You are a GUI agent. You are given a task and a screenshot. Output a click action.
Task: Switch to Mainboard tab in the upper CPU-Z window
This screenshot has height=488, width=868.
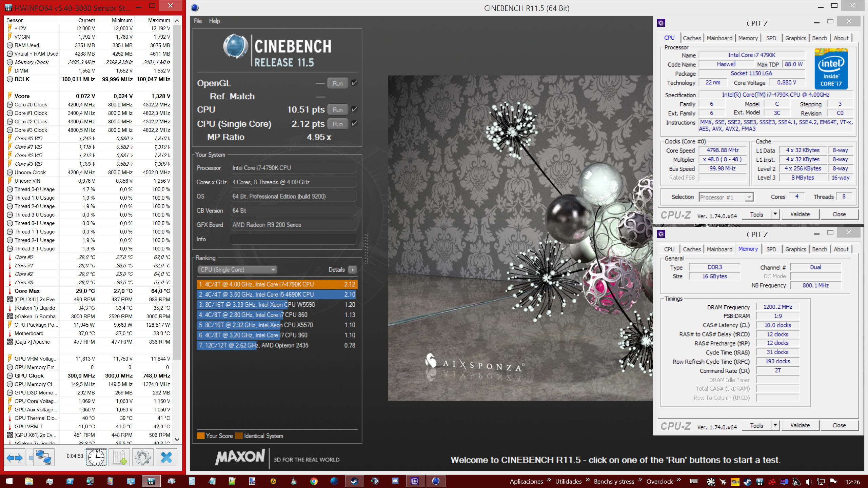coord(719,38)
